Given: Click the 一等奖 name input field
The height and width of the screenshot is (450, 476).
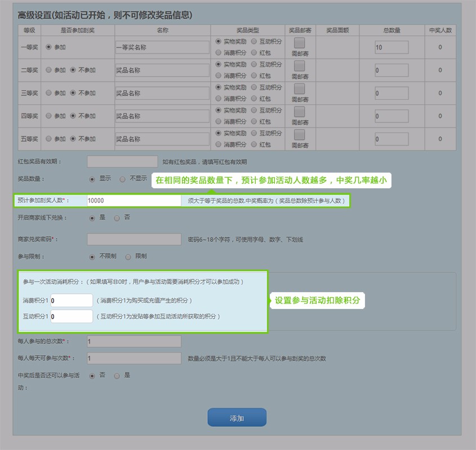Looking at the screenshot, I should point(162,47).
